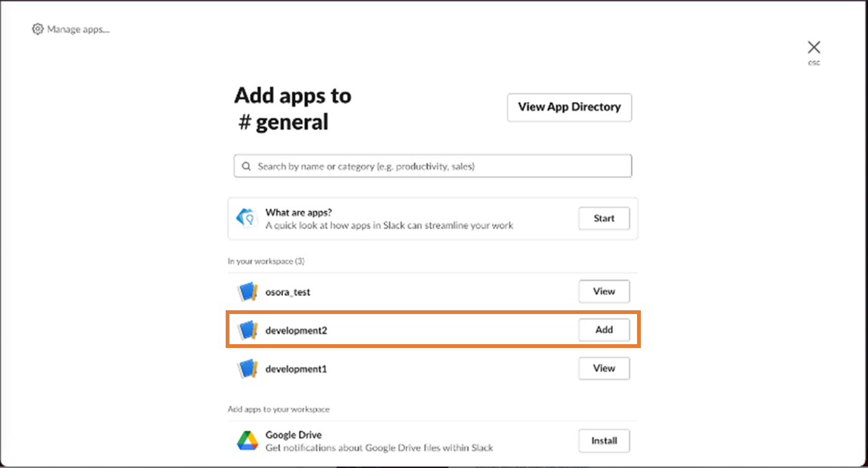View the development1 app
Screen dimensions: 868x468
coord(604,368)
